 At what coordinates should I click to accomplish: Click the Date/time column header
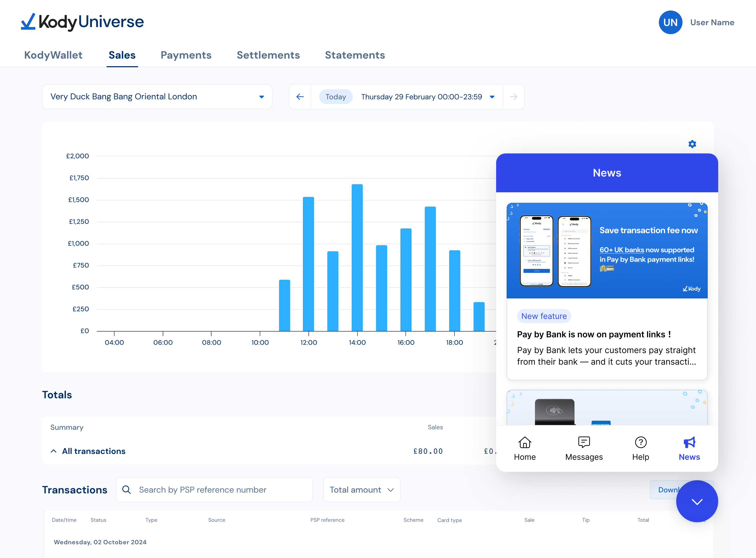tap(64, 520)
